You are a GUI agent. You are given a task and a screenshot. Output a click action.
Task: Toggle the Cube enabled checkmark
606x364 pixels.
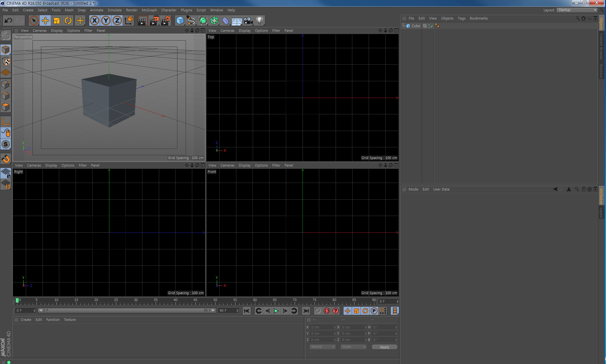431,26
